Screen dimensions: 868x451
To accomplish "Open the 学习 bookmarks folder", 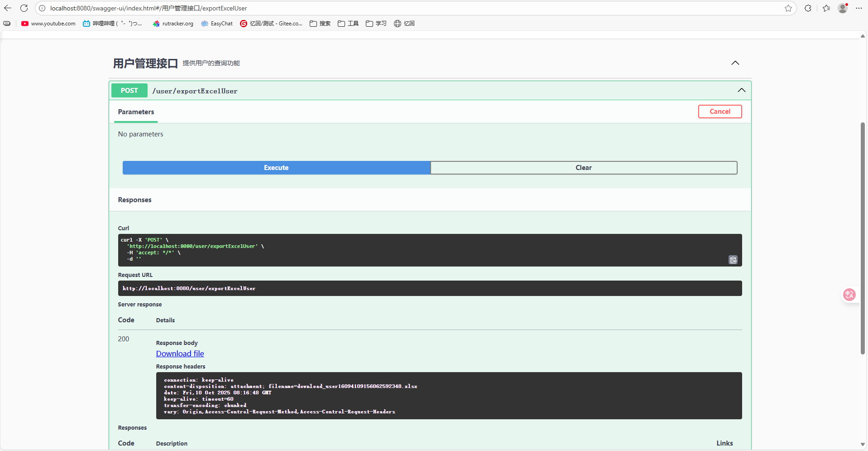I will (x=376, y=24).
